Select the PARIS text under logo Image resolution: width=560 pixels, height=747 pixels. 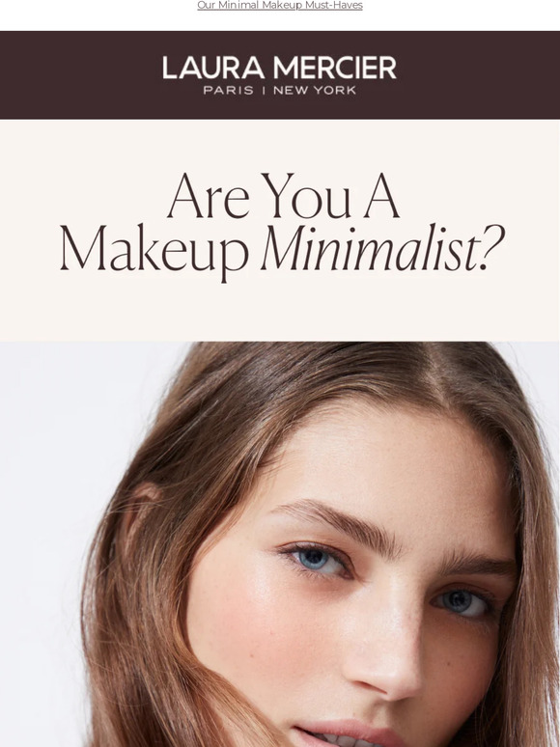(228, 90)
